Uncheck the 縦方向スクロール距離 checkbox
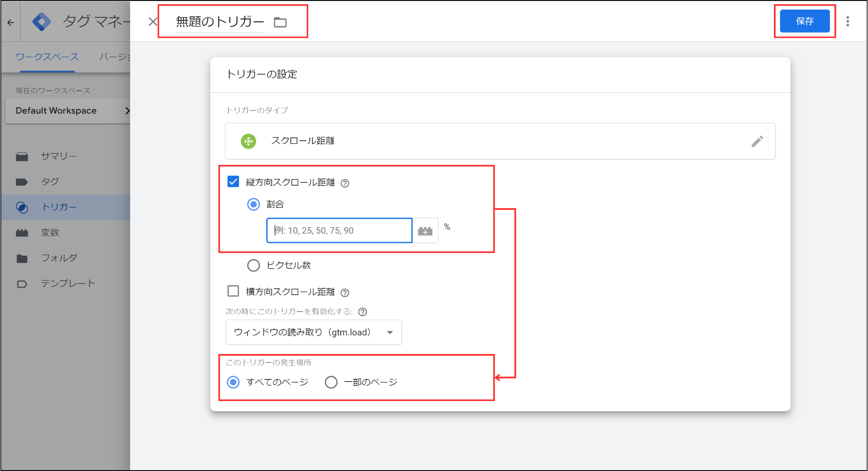The image size is (868, 471). pyautogui.click(x=233, y=182)
